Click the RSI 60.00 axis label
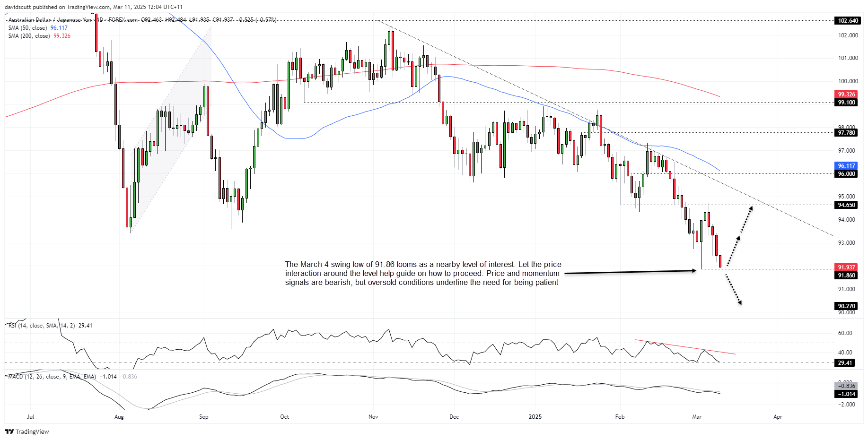The image size is (868, 440). coord(845,333)
